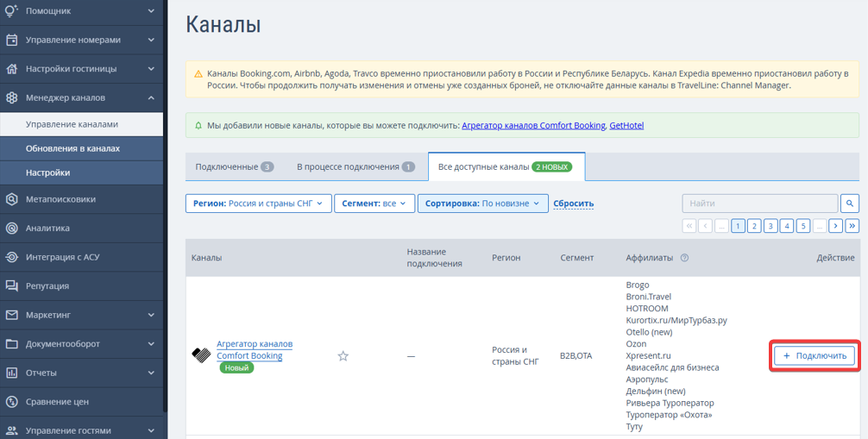Image resolution: width=868 pixels, height=439 pixels.
Task: Click the Новый green badge
Action: pyautogui.click(x=236, y=367)
